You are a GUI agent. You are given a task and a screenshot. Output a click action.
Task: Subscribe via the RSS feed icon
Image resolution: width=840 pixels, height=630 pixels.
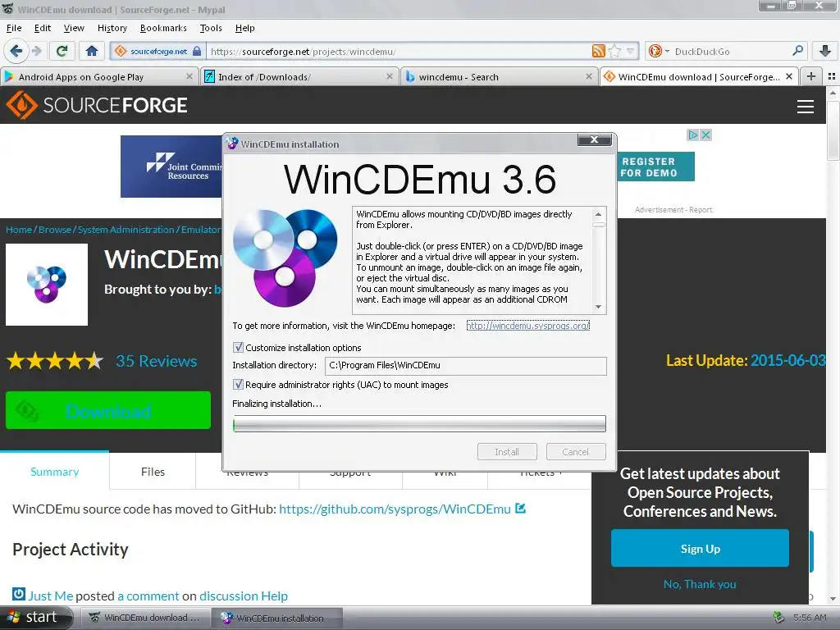tap(598, 52)
